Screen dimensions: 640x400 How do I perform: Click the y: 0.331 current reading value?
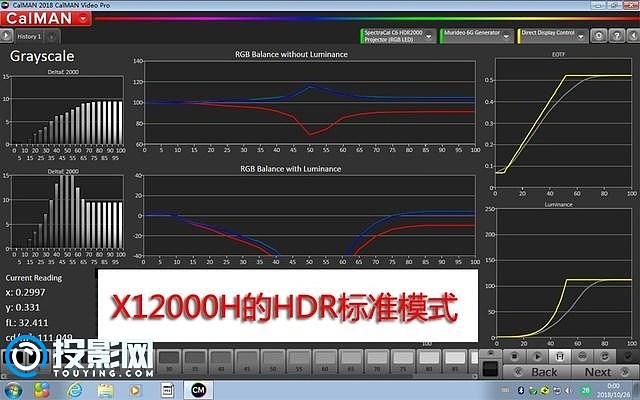[x=22, y=307]
